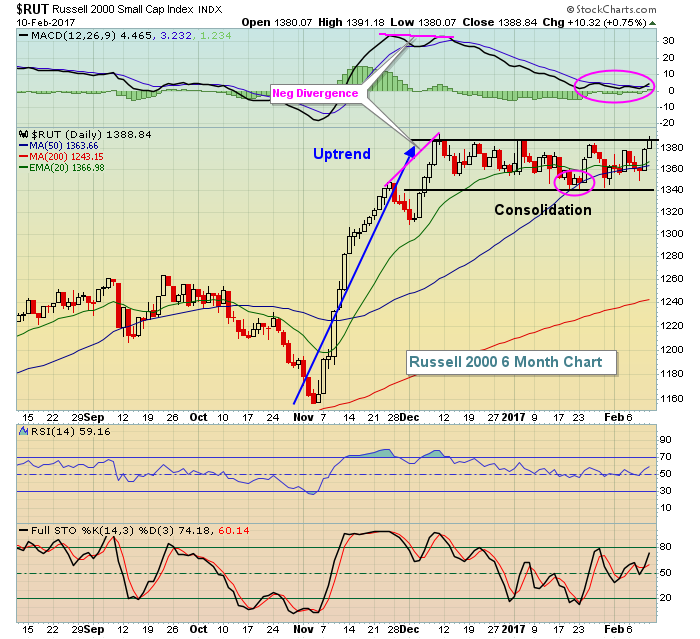Click the 1240 price axis label
The height and width of the screenshot is (639, 700).
point(672,302)
